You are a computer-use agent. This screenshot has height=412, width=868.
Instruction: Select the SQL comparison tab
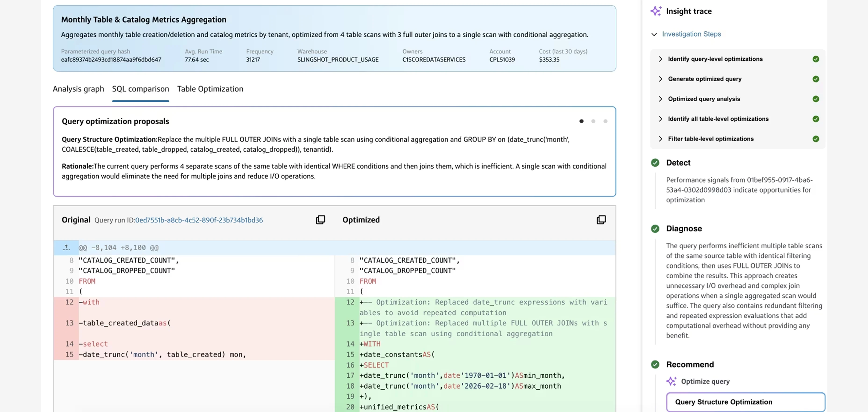click(x=141, y=89)
